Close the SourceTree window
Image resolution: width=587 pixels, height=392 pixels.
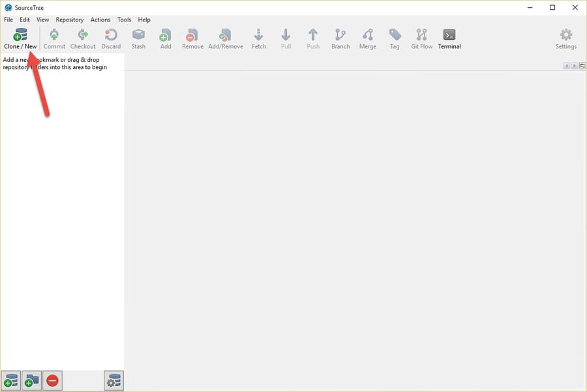pos(575,7)
